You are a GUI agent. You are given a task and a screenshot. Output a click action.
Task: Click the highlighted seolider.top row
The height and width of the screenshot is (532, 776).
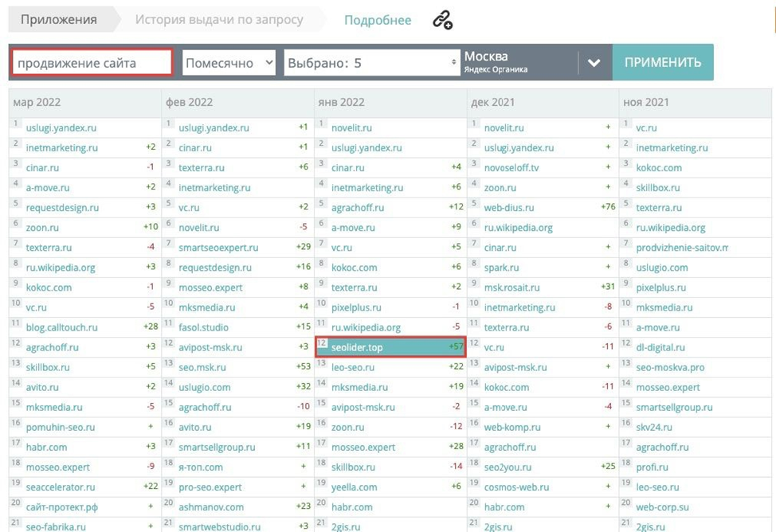[x=390, y=347]
